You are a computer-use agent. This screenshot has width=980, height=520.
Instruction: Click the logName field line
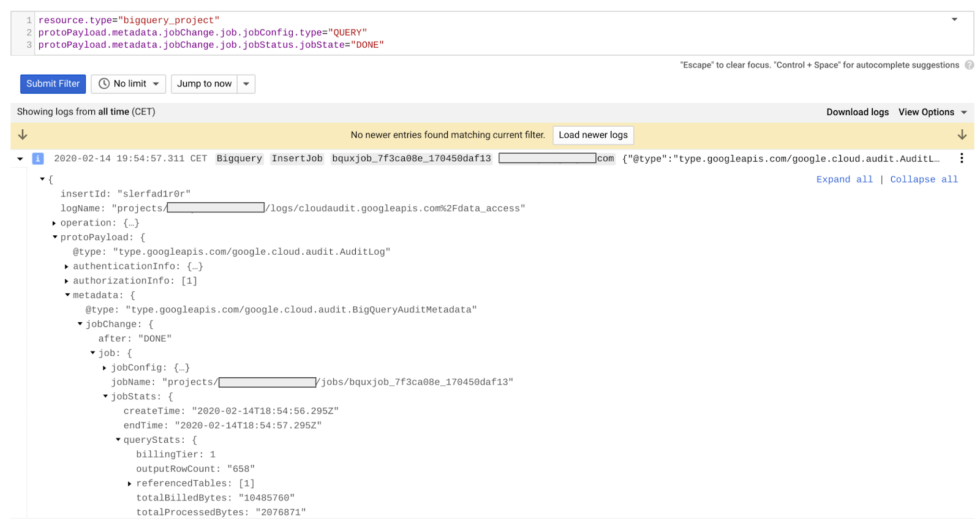293,208
